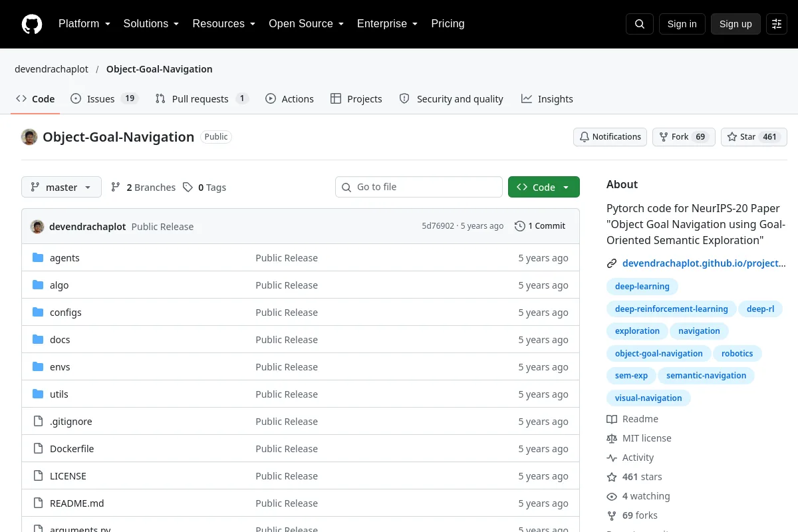Select the object-goal-navigation topic tag
798x532 pixels.
[659, 354]
